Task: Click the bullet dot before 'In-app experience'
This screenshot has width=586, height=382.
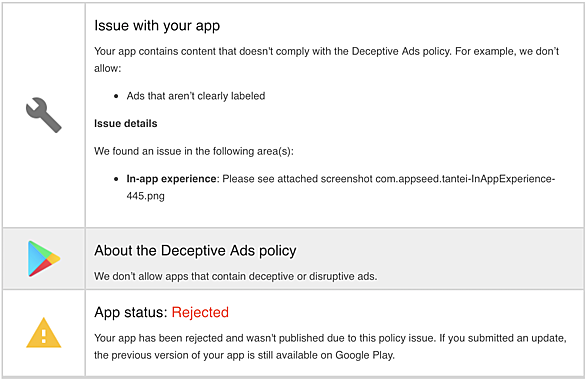Action: click(x=116, y=179)
